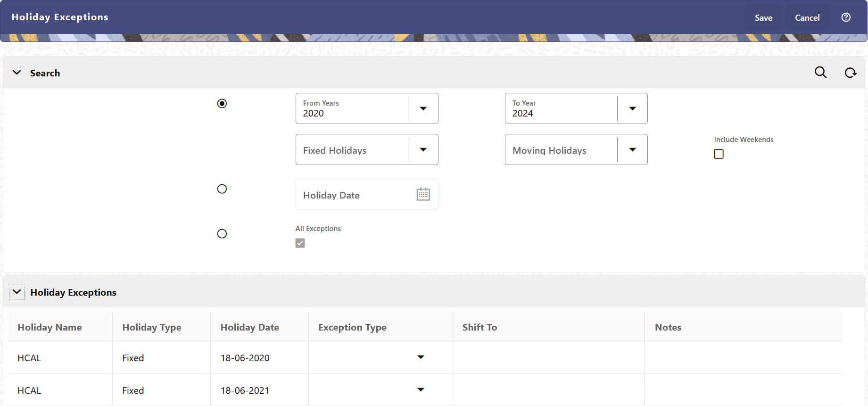The width and height of the screenshot is (868, 406).
Task: Click the Notes cell for 18-06-2020
Action: coord(744,357)
